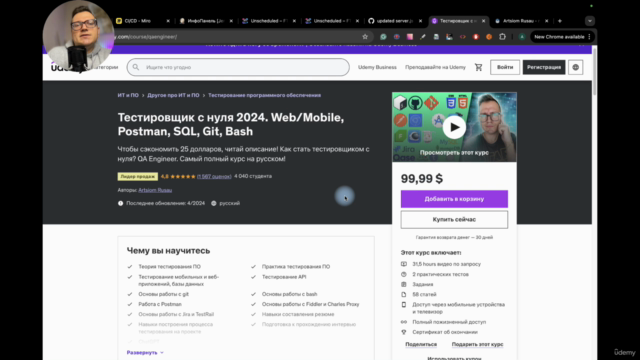640x360 pixels.
Task: Open the Chrome three-dot menu
Action: point(589,37)
